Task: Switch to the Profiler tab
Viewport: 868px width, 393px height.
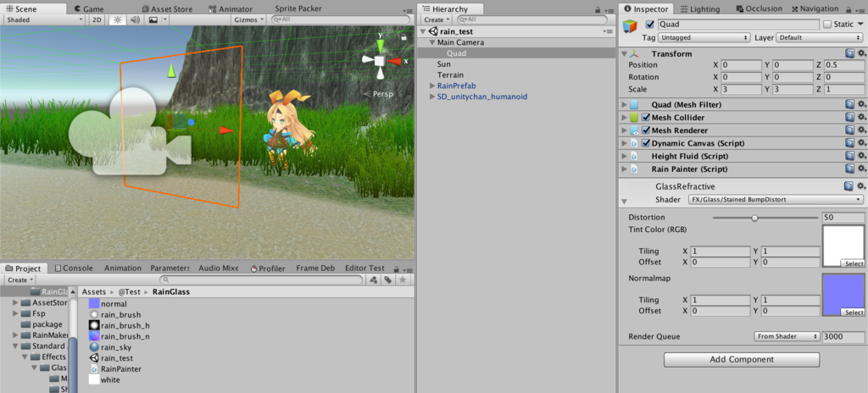Action: (x=268, y=268)
